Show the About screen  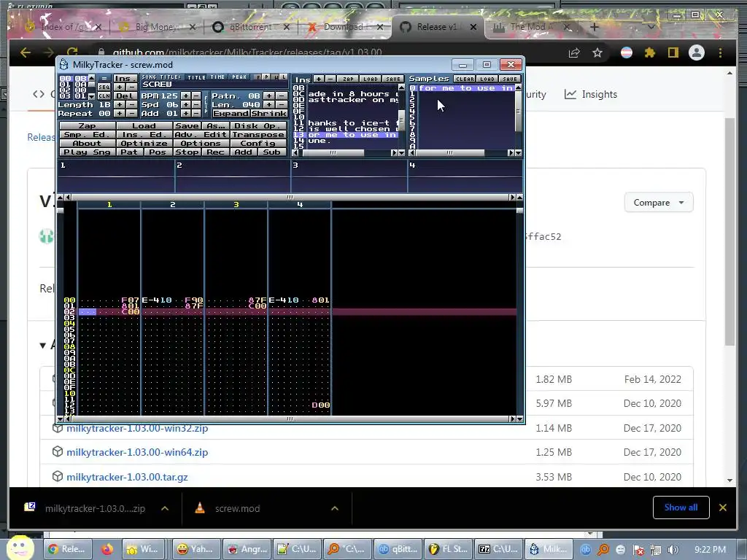[x=88, y=144]
